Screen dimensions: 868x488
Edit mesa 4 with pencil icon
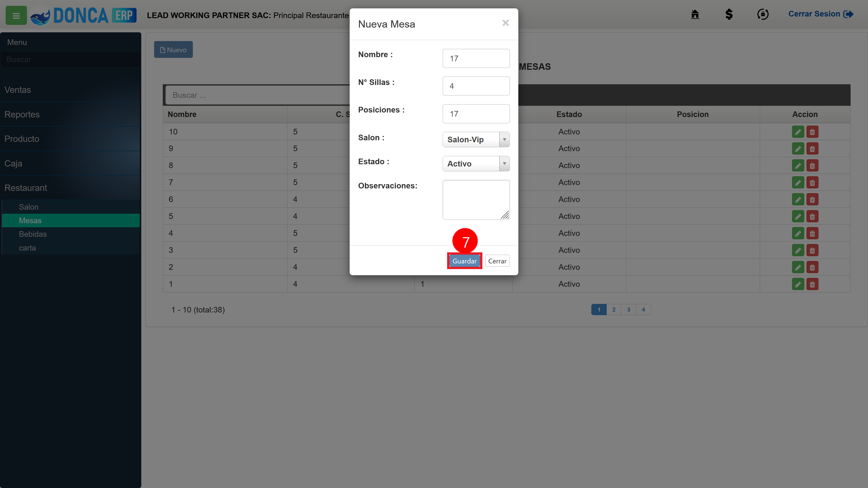(797, 233)
